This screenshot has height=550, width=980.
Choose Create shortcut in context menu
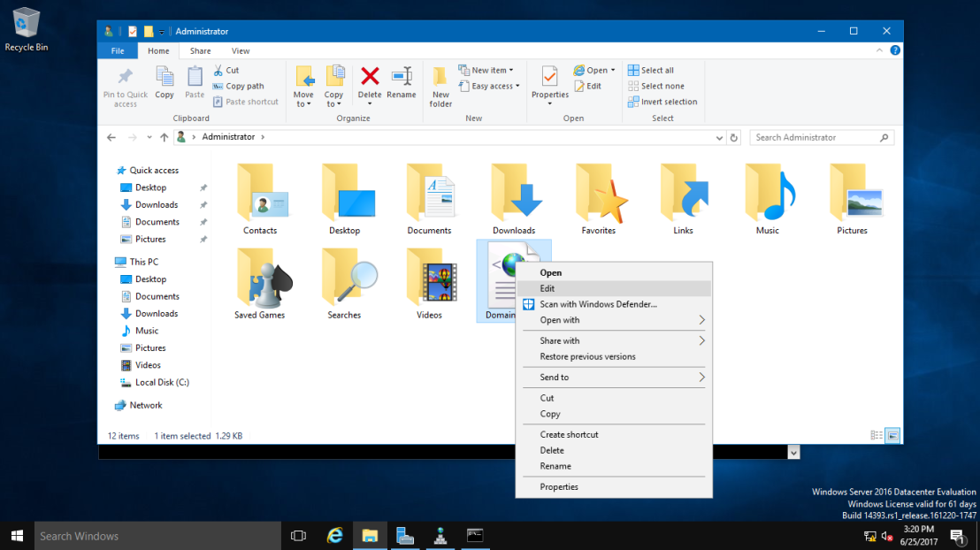(x=615, y=434)
